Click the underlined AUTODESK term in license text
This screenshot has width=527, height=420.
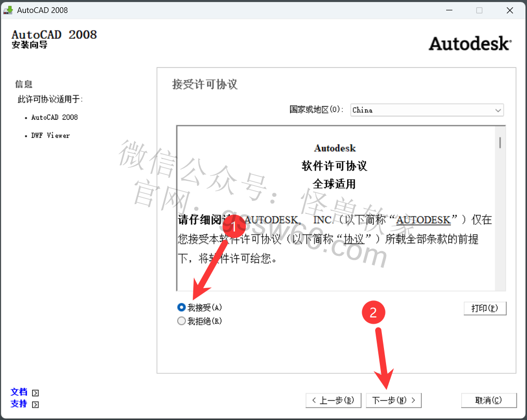point(423,220)
